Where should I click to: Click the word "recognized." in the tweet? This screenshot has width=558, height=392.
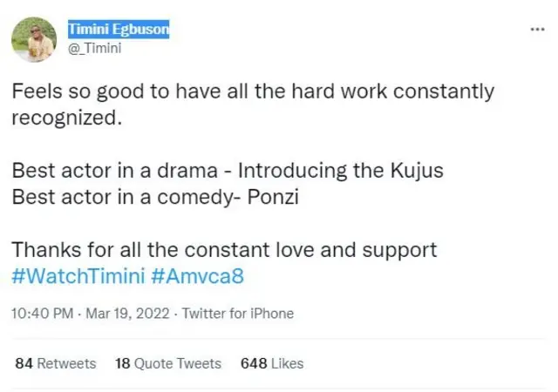click(x=64, y=117)
